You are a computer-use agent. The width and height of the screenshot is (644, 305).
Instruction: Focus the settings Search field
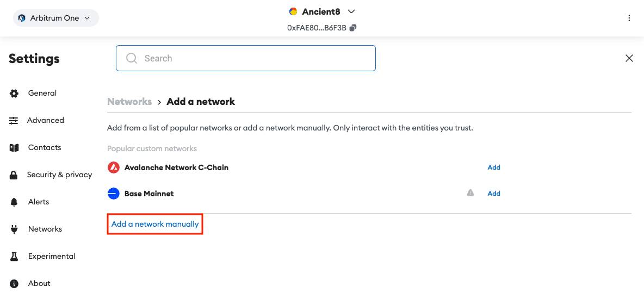(x=246, y=58)
